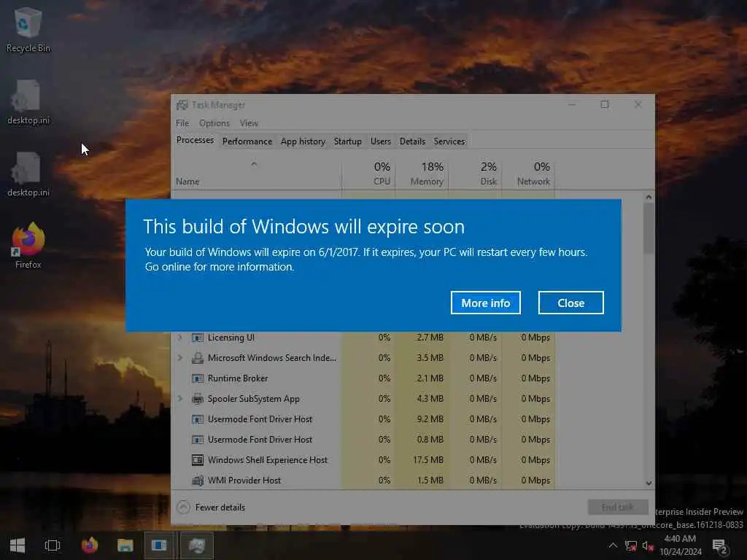This screenshot has height=560, width=747.
Task: Close the Windows expiration notice
Action: [570, 303]
